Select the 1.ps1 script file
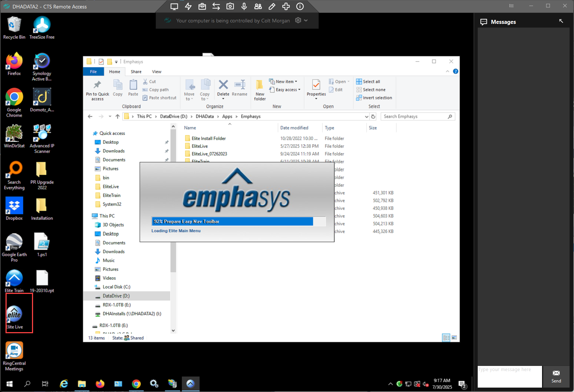The height and width of the screenshot is (392, 574). (x=42, y=245)
